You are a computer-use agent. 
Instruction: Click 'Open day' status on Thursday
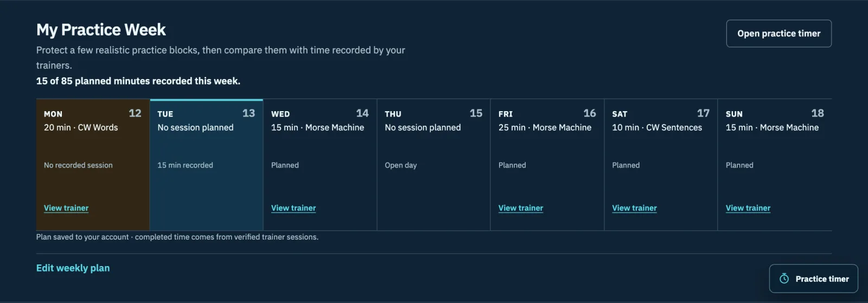[x=401, y=165]
